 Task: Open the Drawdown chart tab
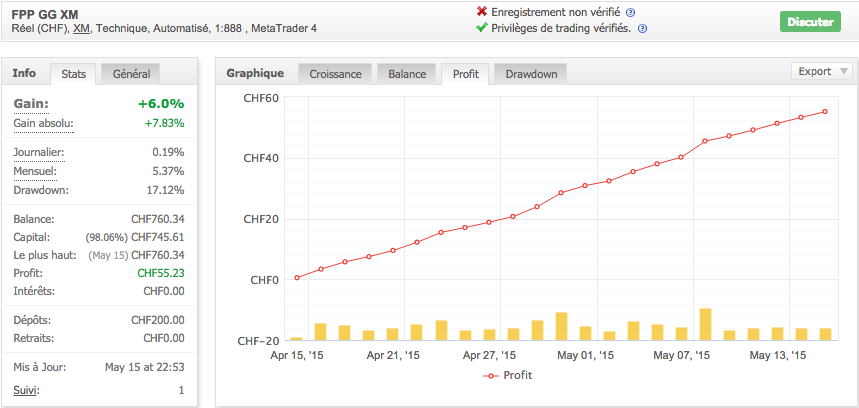coord(531,74)
